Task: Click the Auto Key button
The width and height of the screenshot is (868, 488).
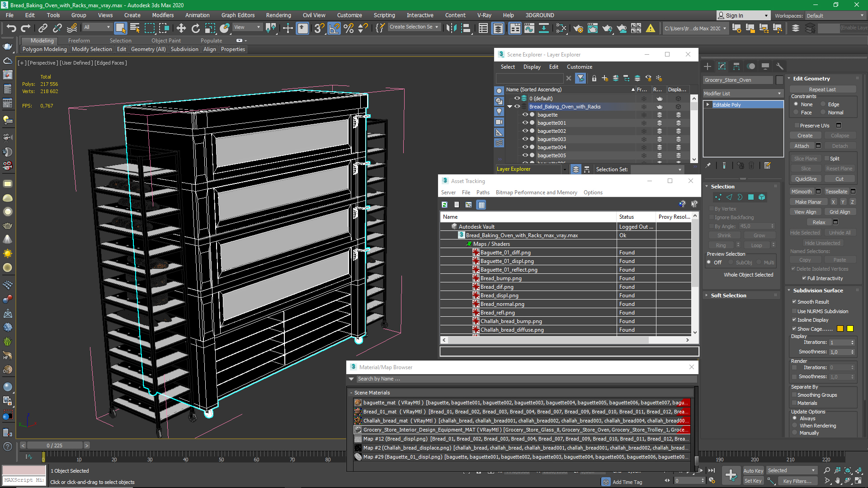Action: coord(753,471)
